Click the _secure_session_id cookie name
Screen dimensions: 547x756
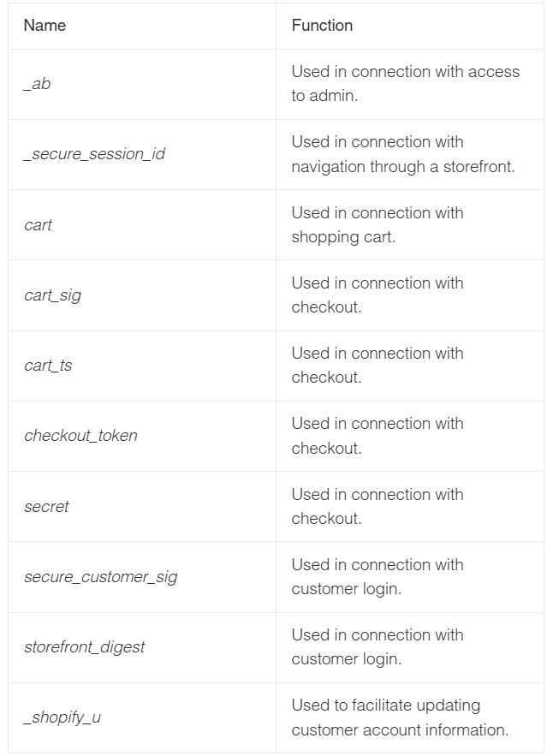pyautogui.click(x=94, y=154)
